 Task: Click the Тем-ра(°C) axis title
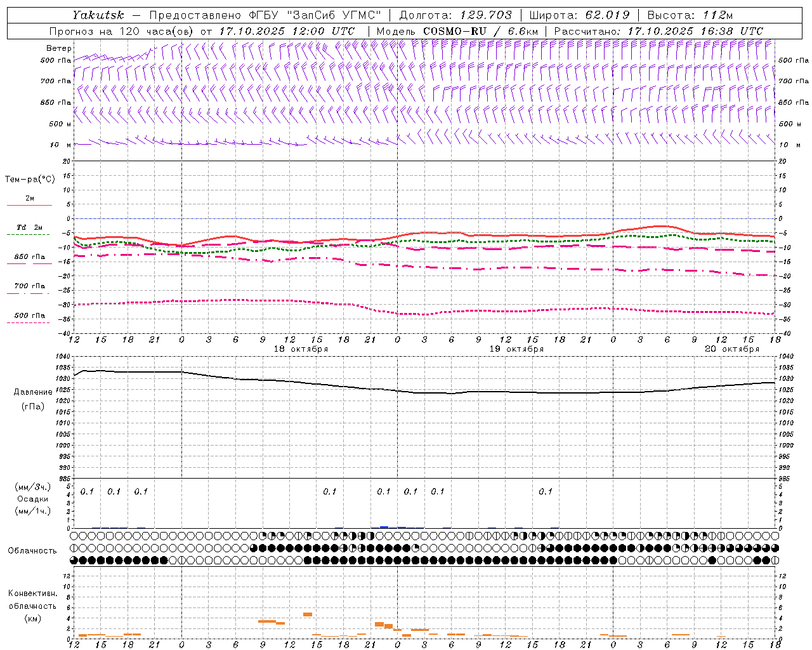pyautogui.click(x=30, y=180)
